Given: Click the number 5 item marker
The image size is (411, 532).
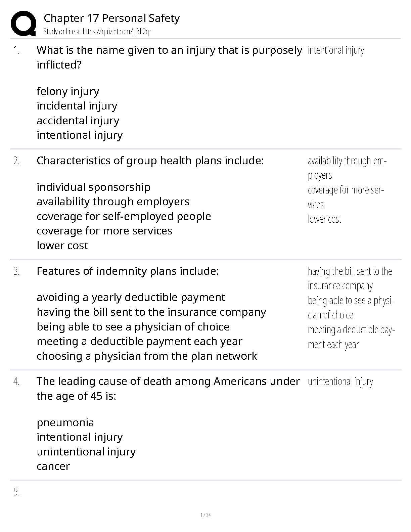Looking at the screenshot, I should click(x=16, y=492).
